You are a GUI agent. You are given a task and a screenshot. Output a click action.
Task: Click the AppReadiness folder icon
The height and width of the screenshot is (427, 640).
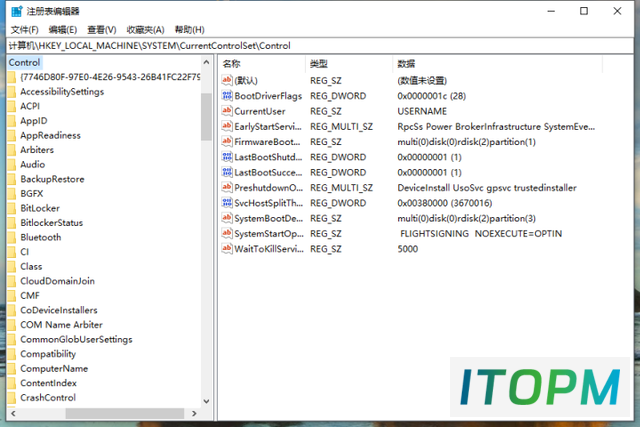tap(12, 135)
